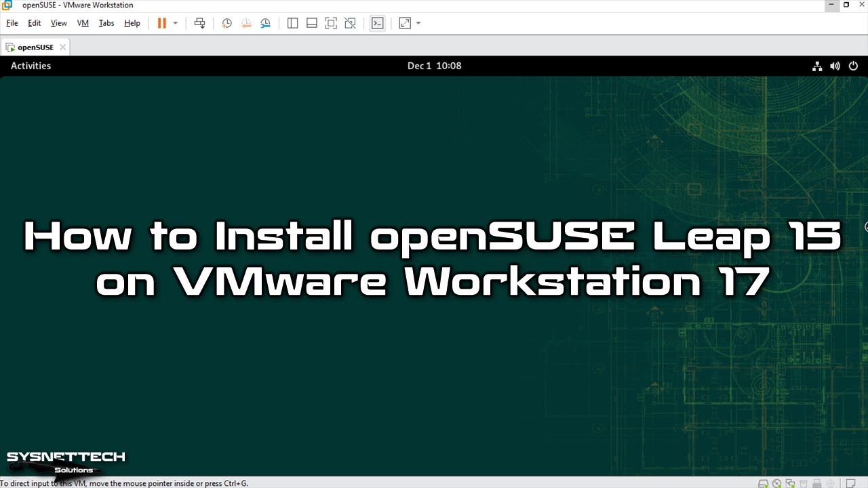Screen dimensions: 868x488
Task: Close the openSUSE tab
Action: click(x=62, y=47)
